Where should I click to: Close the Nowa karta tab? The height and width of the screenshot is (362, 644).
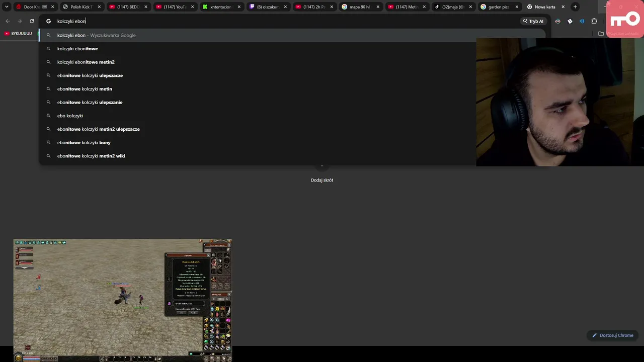tap(563, 7)
